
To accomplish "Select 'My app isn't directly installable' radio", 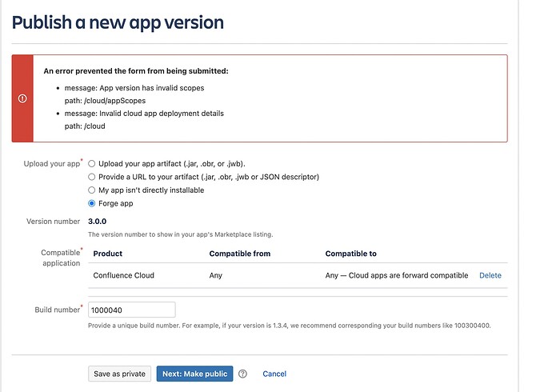I will point(92,190).
